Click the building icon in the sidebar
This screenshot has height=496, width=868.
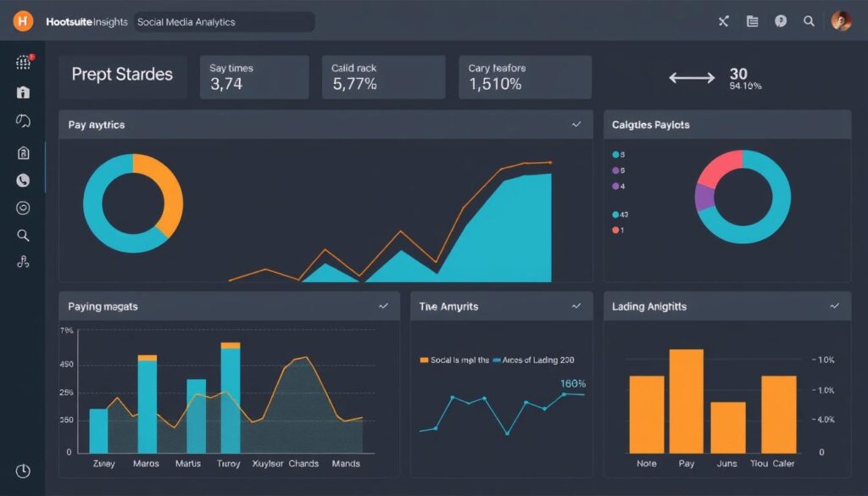[x=24, y=92]
